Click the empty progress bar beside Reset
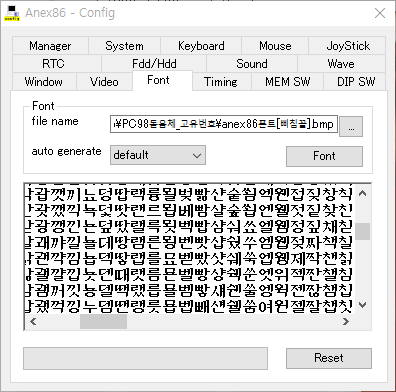 coord(145,359)
